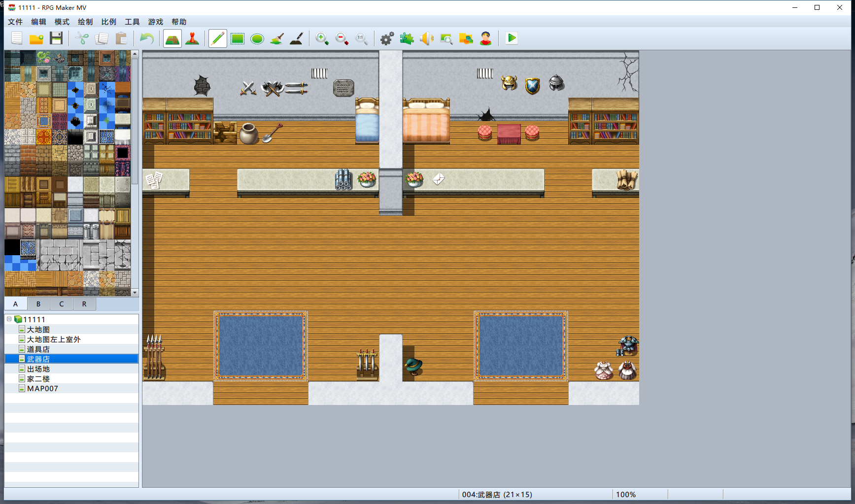Open the 模式 menu

click(x=62, y=22)
